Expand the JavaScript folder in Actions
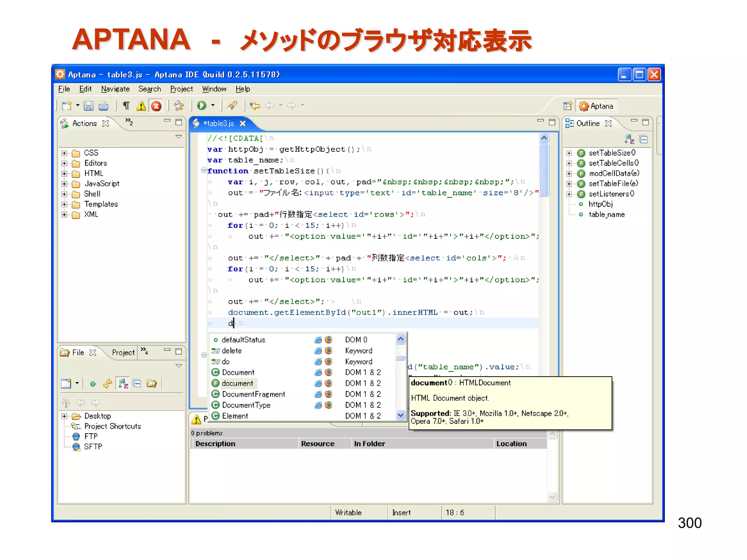The width and height of the screenshot is (747, 560). point(65,184)
